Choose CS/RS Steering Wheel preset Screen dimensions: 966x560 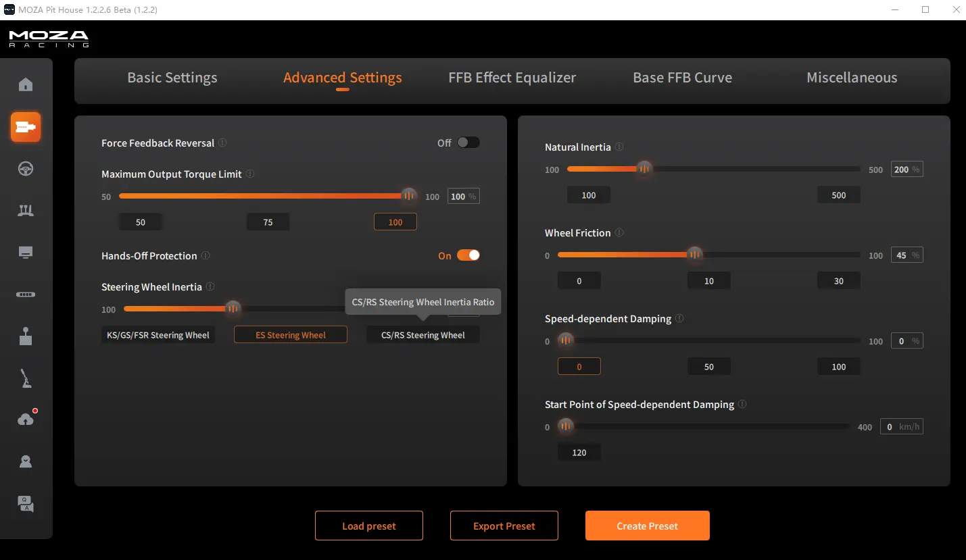(x=423, y=335)
